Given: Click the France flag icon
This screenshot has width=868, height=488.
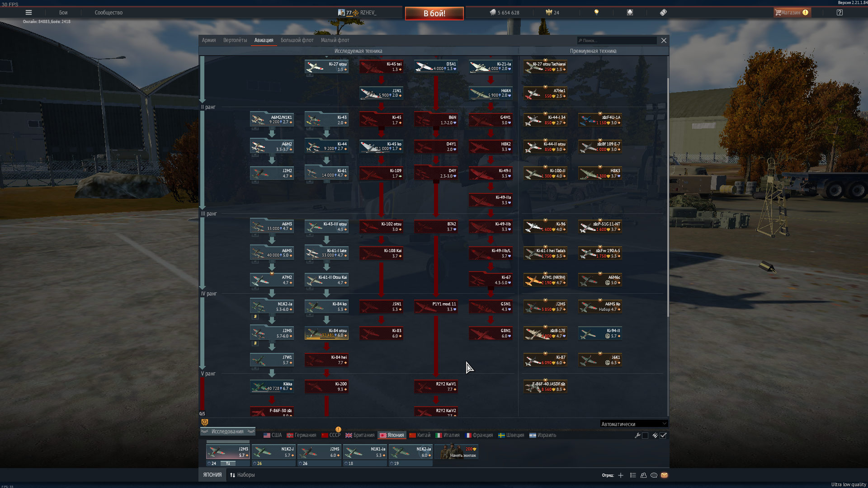Looking at the screenshot, I should pos(468,436).
